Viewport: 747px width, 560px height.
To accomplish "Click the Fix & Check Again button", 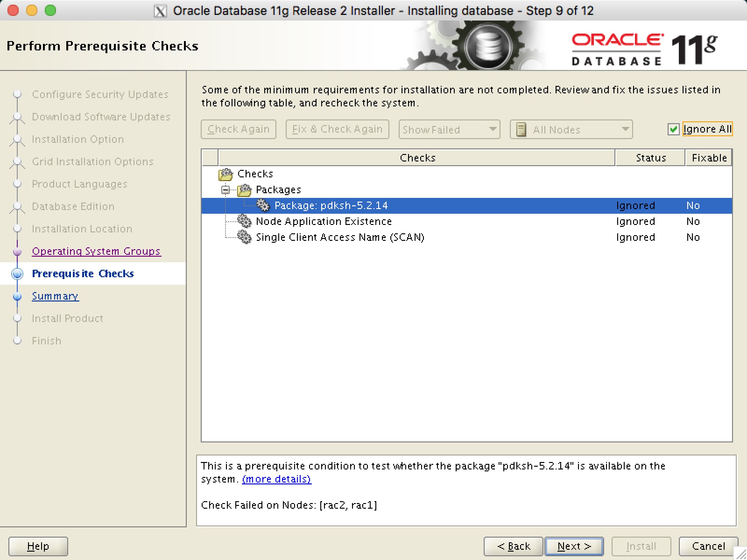I will [337, 129].
